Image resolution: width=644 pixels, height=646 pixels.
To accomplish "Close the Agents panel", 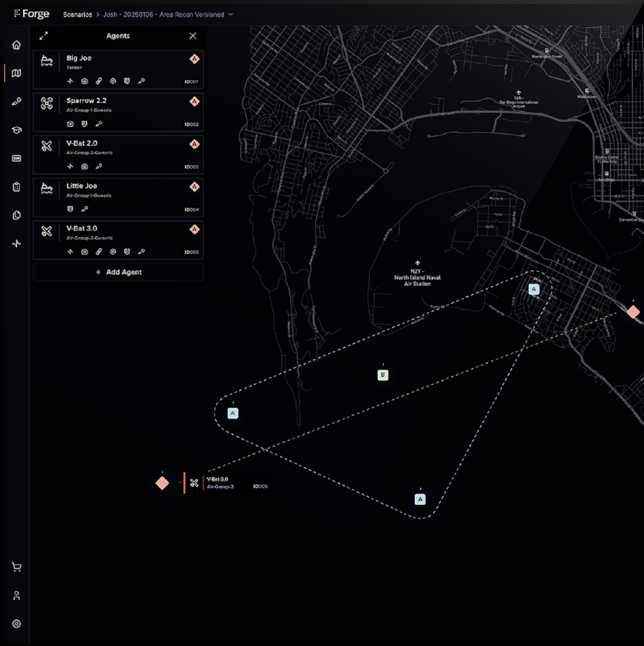I will click(x=193, y=36).
